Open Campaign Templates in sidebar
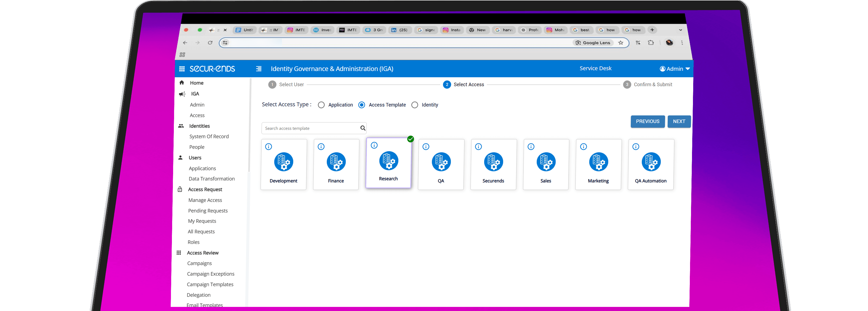Viewport: 868px width, 311px height. [210, 284]
